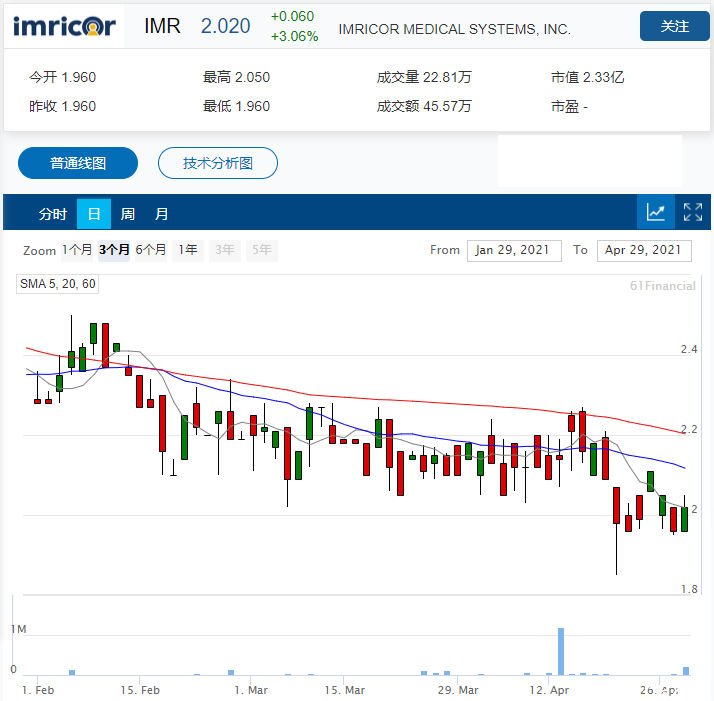Image resolution: width=714 pixels, height=701 pixels.
Task: Click the IMR ticker symbol
Action: 162,26
